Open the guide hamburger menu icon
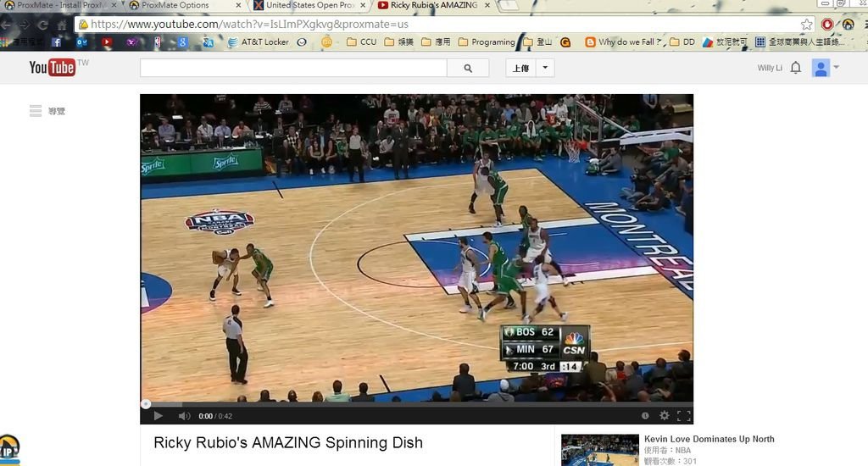 pyautogui.click(x=36, y=111)
